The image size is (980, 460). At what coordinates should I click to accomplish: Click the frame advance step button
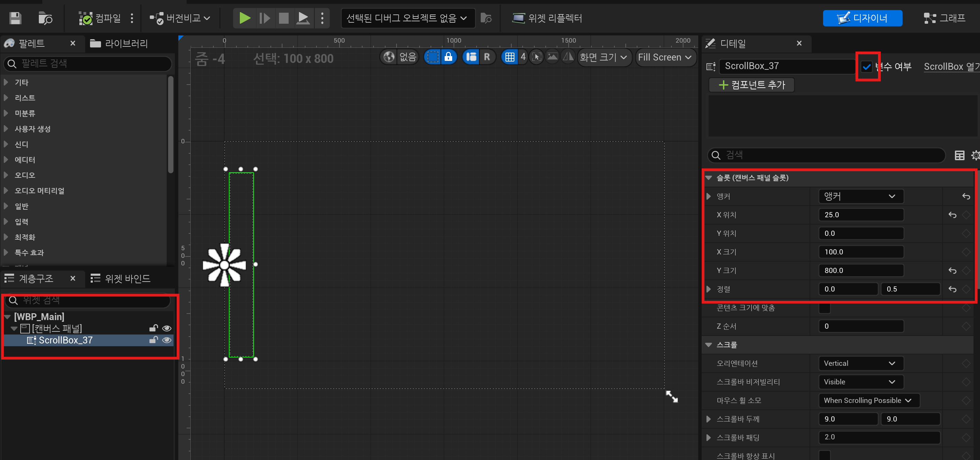coord(264,18)
